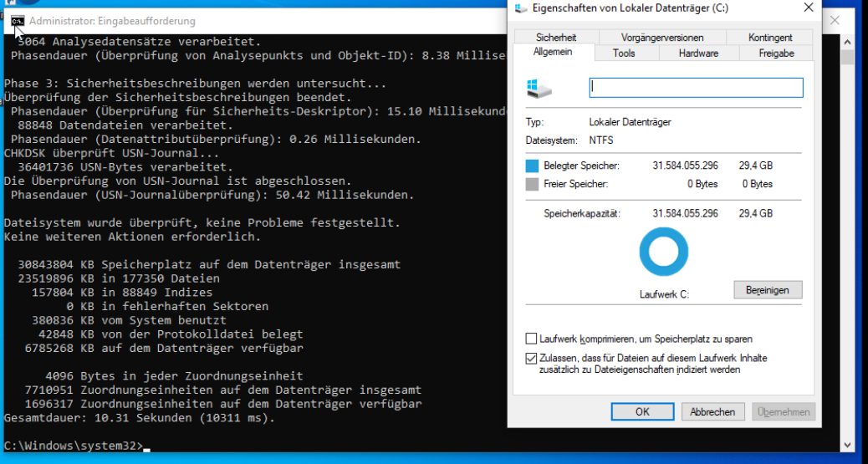The width and height of the screenshot is (868, 464).
Task: Confirm the dialog with OK
Action: [642, 411]
